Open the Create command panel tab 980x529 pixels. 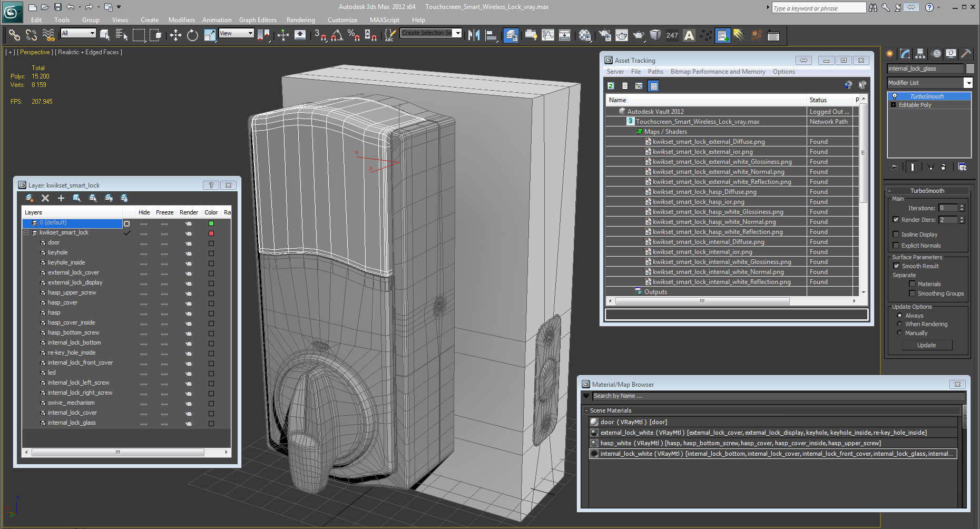pyautogui.click(x=890, y=54)
